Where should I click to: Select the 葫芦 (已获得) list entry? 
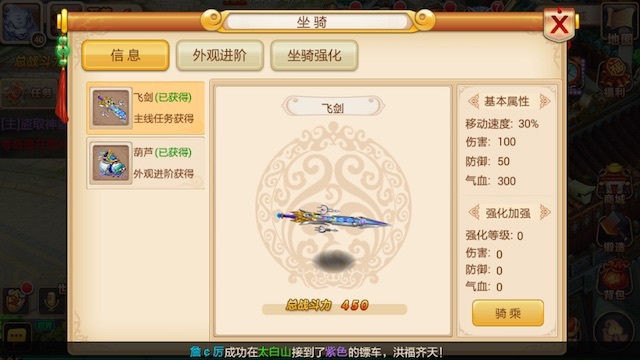[145, 163]
